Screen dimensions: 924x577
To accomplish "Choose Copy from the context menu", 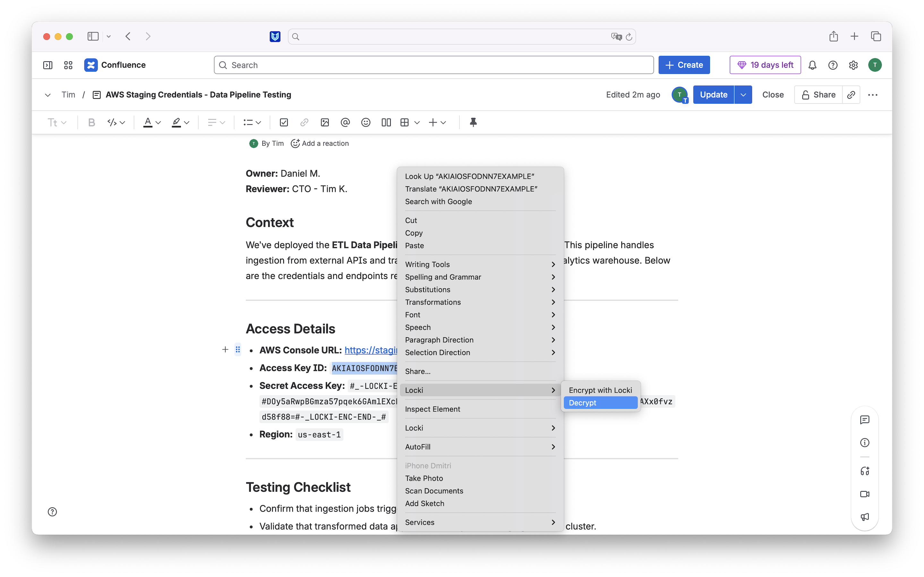I will click(414, 233).
